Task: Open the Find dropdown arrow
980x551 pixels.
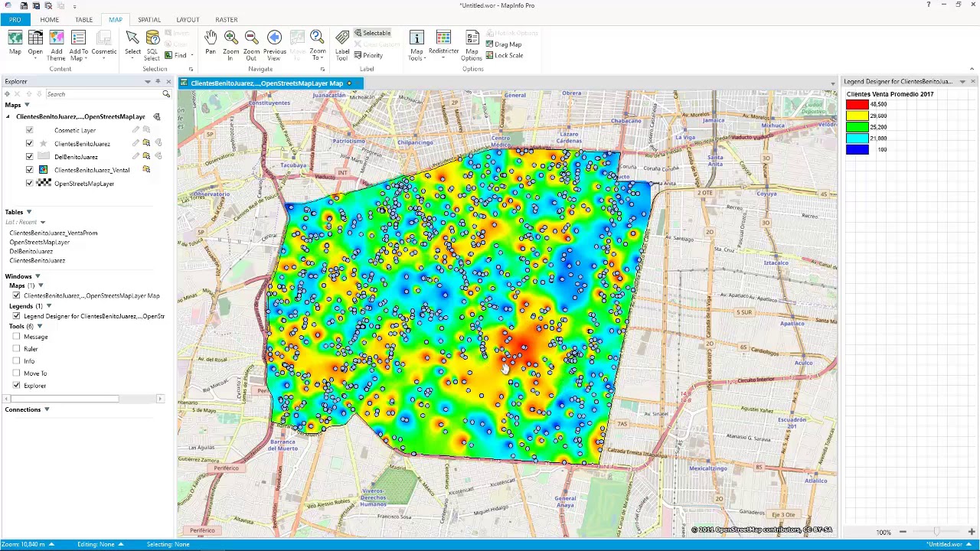Action: click(192, 55)
